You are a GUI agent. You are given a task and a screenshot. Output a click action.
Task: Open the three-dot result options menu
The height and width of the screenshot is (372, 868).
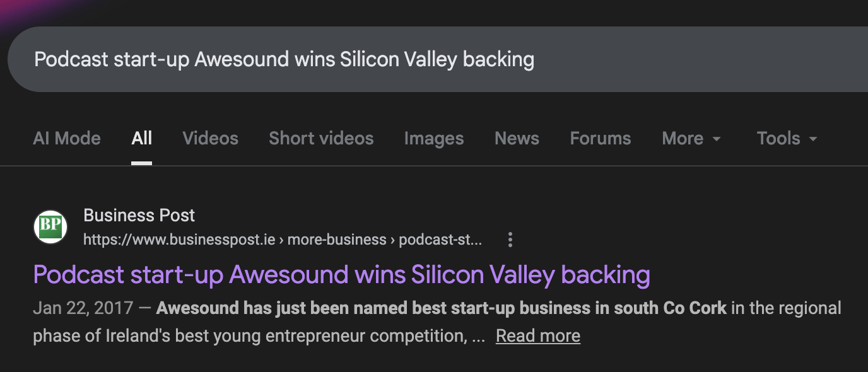pos(510,240)
